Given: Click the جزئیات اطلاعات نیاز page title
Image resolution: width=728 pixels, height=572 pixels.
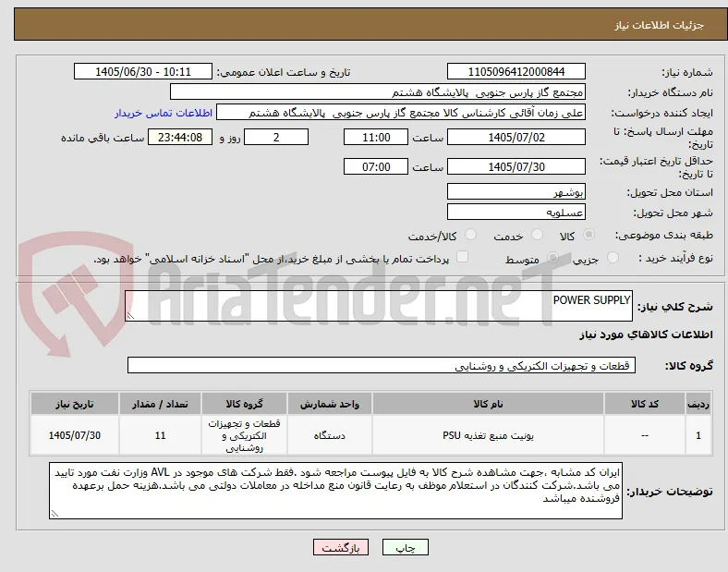Looking at the screenshot, I should (x=660, y=25).
